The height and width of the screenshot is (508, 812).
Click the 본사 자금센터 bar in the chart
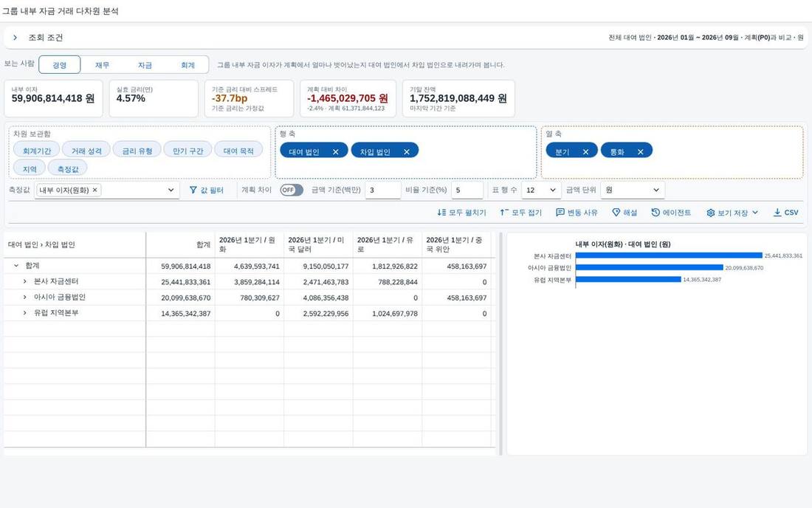(x=669, y=255)
